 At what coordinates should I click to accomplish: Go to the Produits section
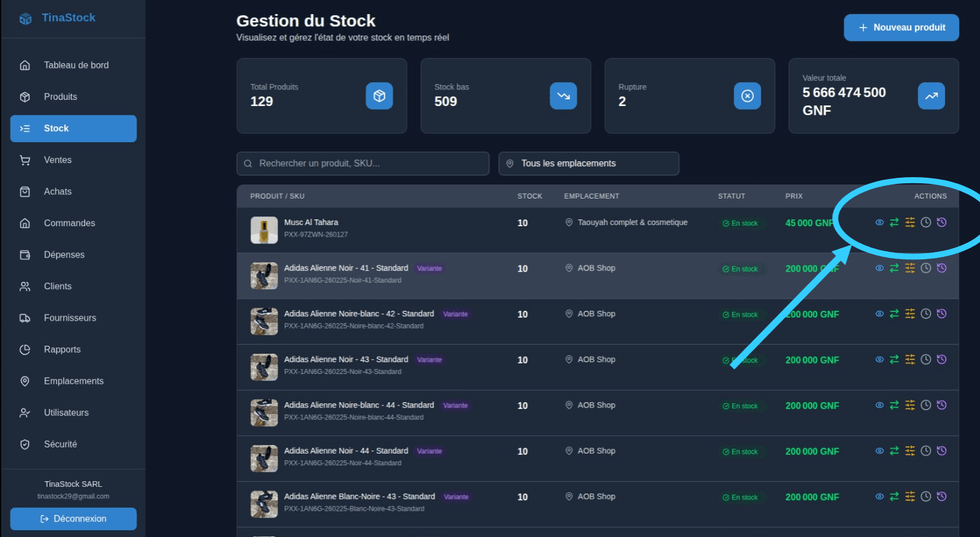(74, 97)
